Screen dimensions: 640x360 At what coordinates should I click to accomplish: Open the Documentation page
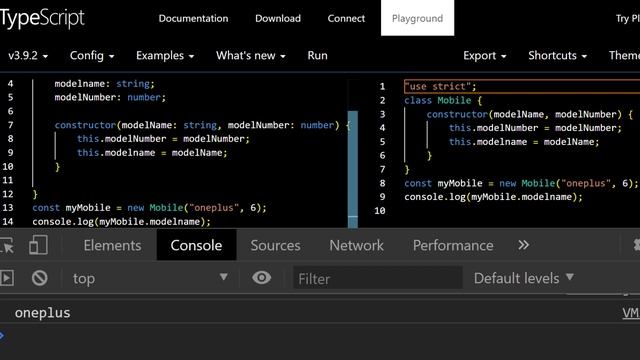(193, 18)
